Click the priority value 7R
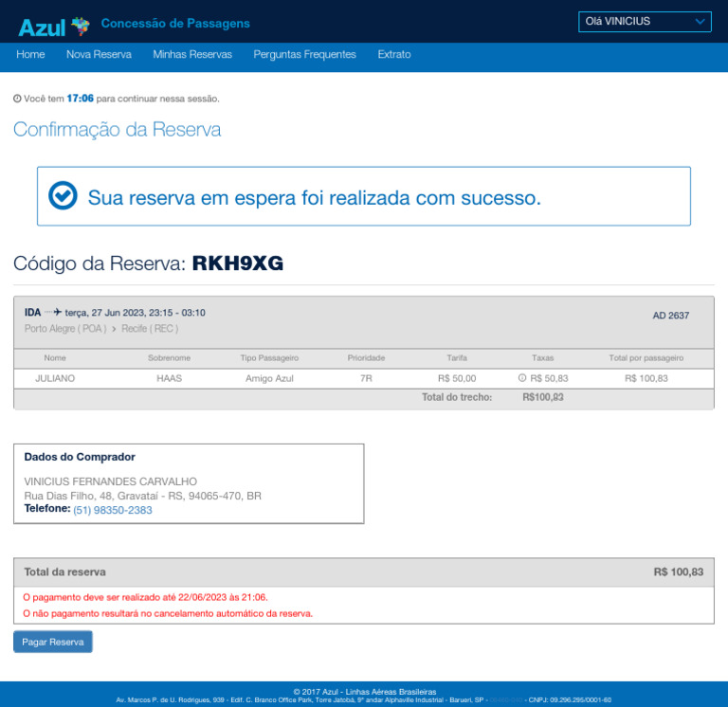 tap(366, 378)
